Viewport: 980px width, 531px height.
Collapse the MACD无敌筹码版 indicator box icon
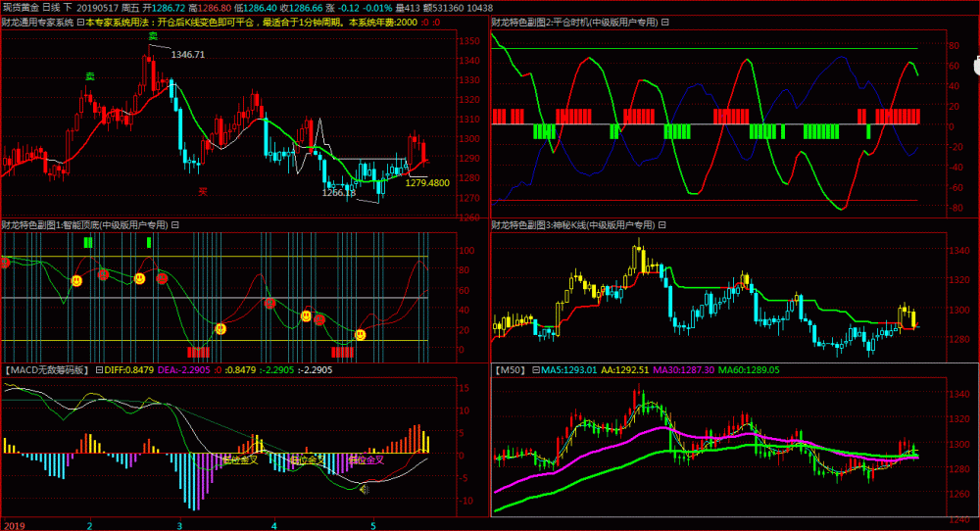point(99,369)
